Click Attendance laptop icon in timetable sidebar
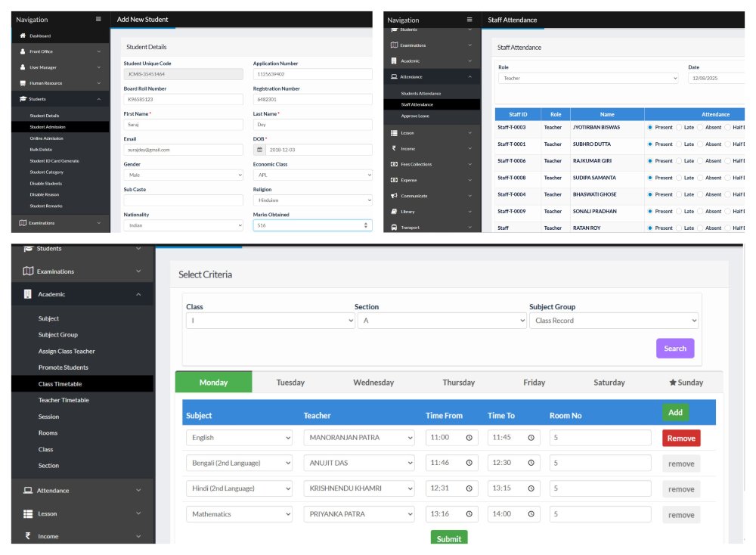This screenshot has width=756, height=555. (28, 491)
